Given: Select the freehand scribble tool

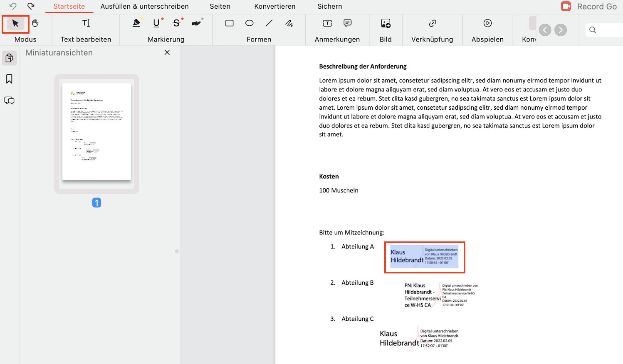Looking at the screenshot, I should tap(289, 23).
